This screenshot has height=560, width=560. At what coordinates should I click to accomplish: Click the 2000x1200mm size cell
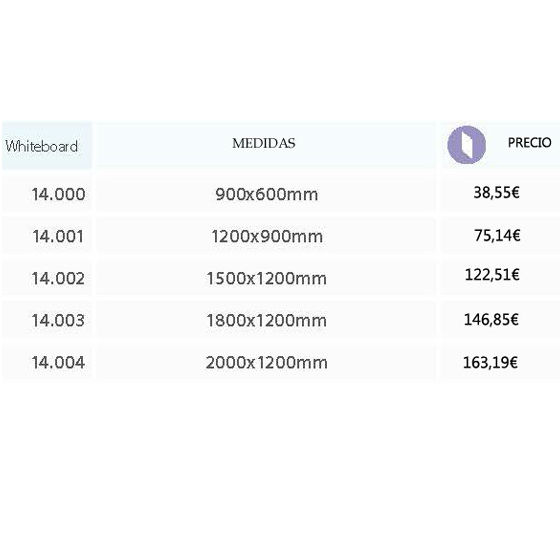[x=266, y=362]
